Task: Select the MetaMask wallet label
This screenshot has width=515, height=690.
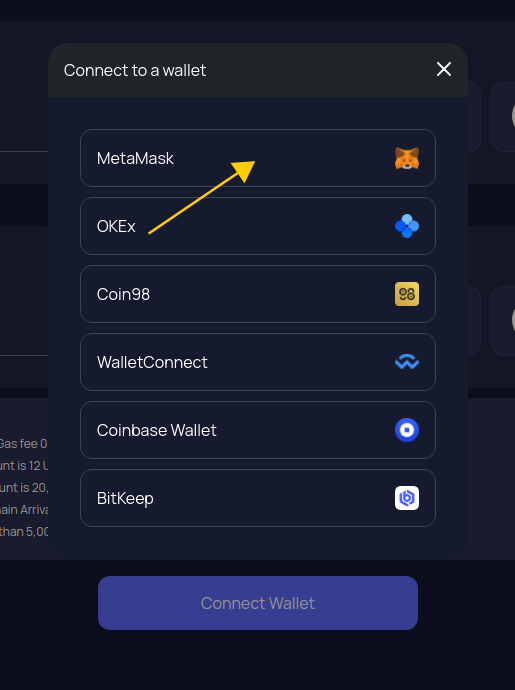Action: pos(135,158)
